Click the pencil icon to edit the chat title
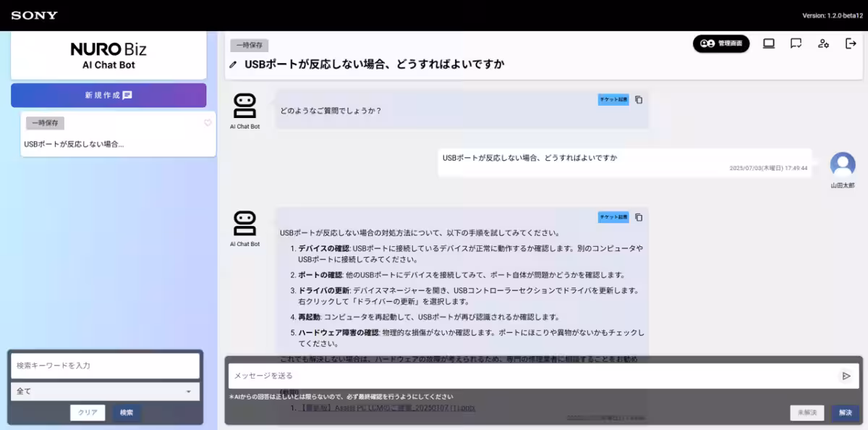This screenshot has height=430, width=868. coord(233,64)
